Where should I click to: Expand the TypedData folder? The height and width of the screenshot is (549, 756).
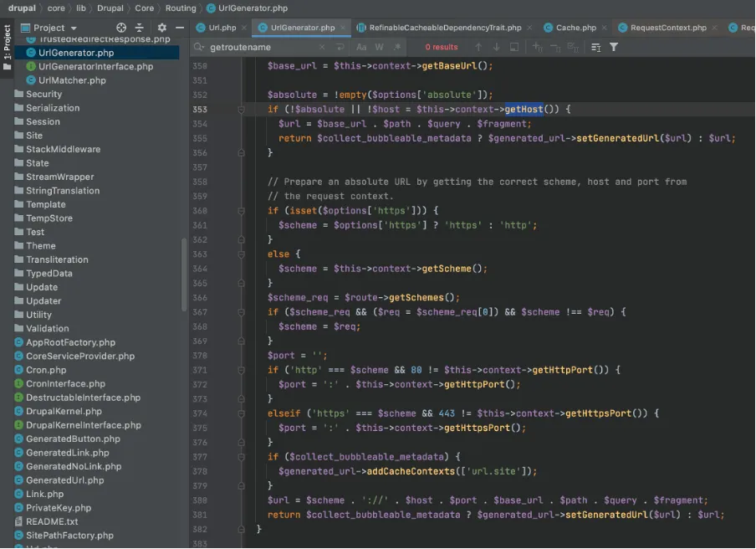tap(43, 274)
